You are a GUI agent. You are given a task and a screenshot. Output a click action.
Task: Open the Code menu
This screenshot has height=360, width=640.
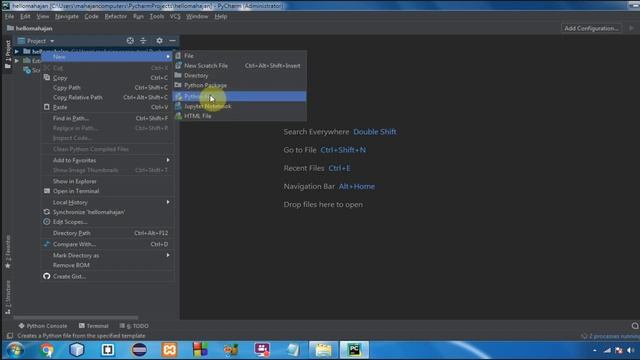point(91,17)
